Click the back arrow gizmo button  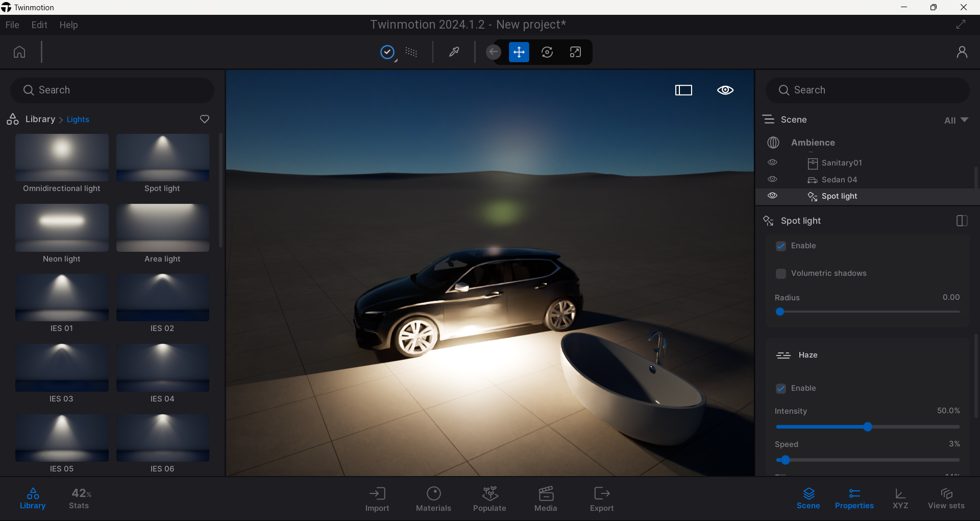tap(494, 52)
